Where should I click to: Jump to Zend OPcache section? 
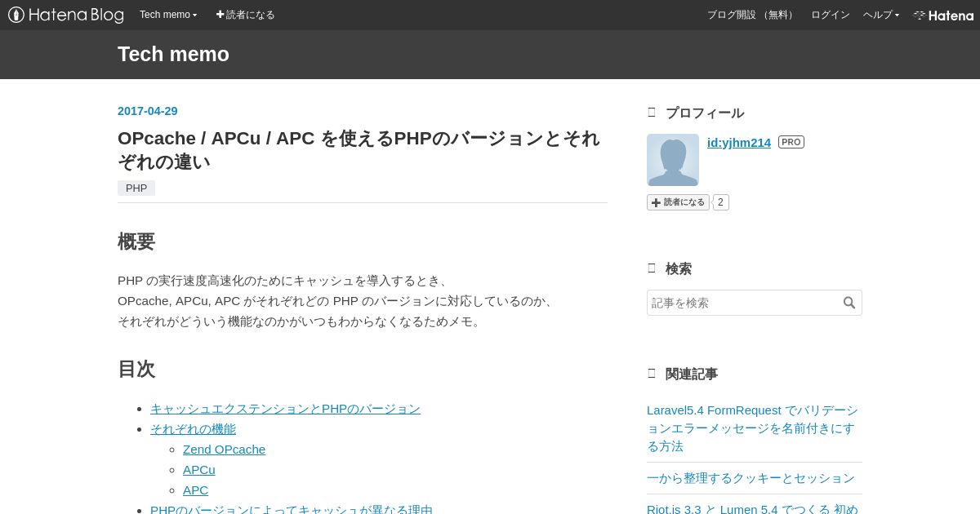pos(224,449)
